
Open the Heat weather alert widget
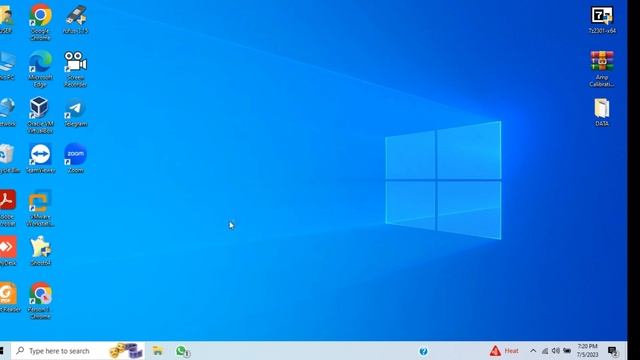(504, 351)
